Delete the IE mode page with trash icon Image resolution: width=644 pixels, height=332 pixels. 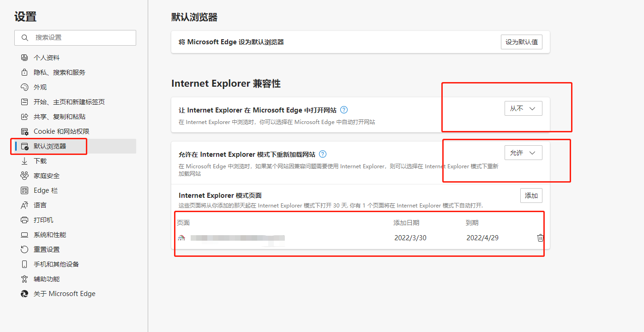coord(540,237)
